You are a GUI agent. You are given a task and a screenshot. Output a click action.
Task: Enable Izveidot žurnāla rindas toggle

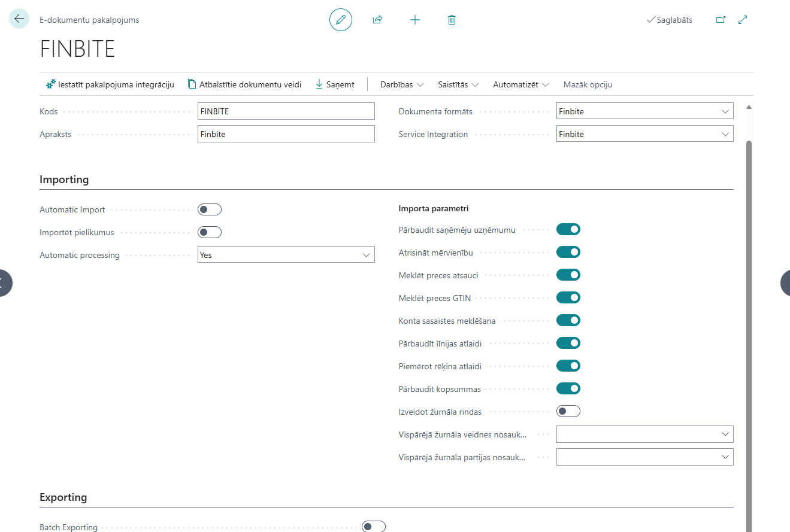point(568,411)
